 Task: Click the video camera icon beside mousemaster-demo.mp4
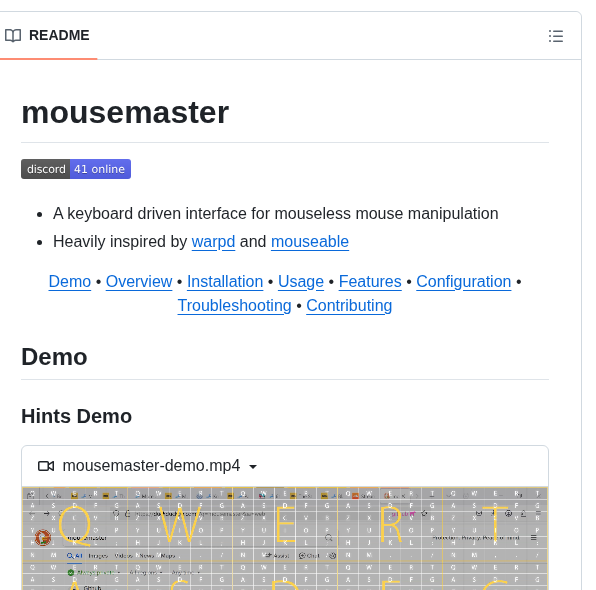coord(46,466)
